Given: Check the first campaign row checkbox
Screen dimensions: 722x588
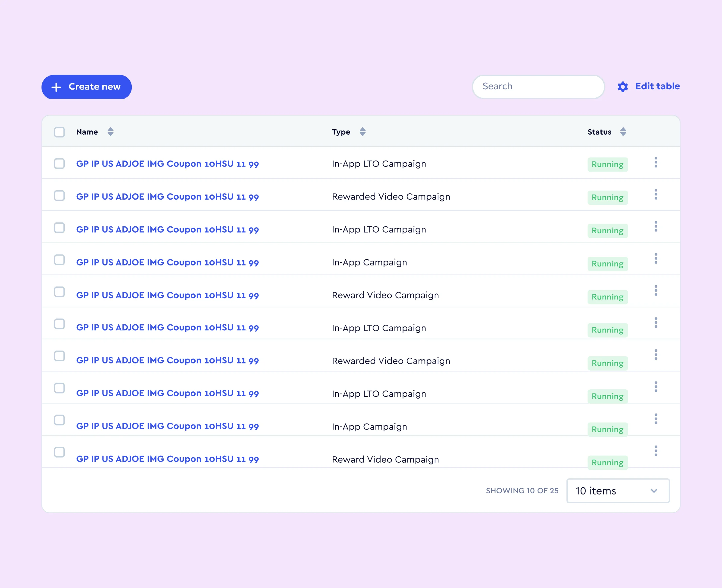Looking at the screenshot, I should point(59,164).
